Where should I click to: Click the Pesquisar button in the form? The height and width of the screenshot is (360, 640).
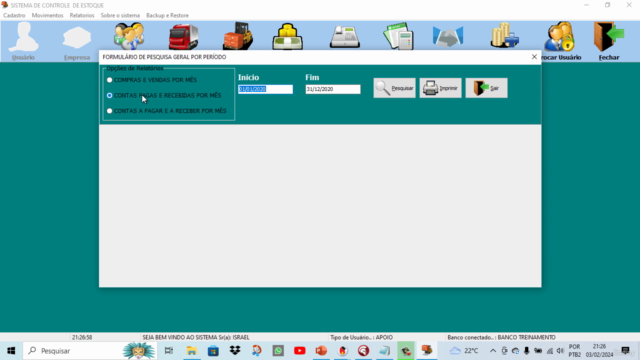[394, 88]
